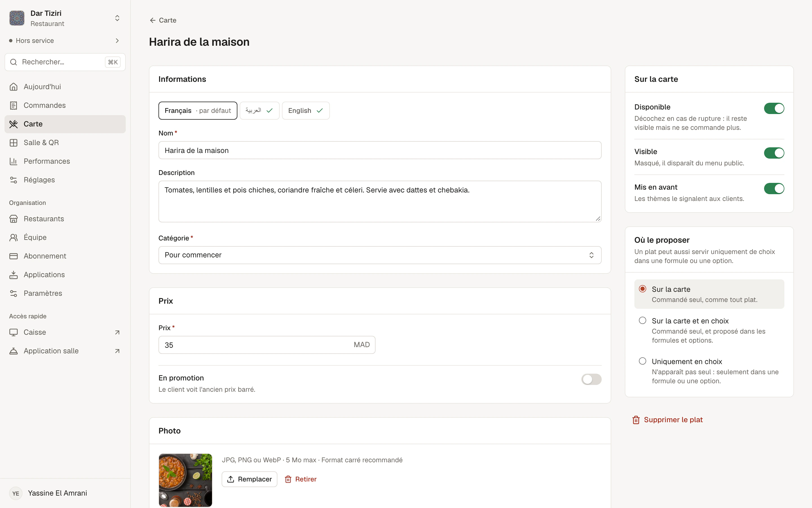Expand the Hors service status row
This screenshot has width=812, height=508.
click(65, 41)
